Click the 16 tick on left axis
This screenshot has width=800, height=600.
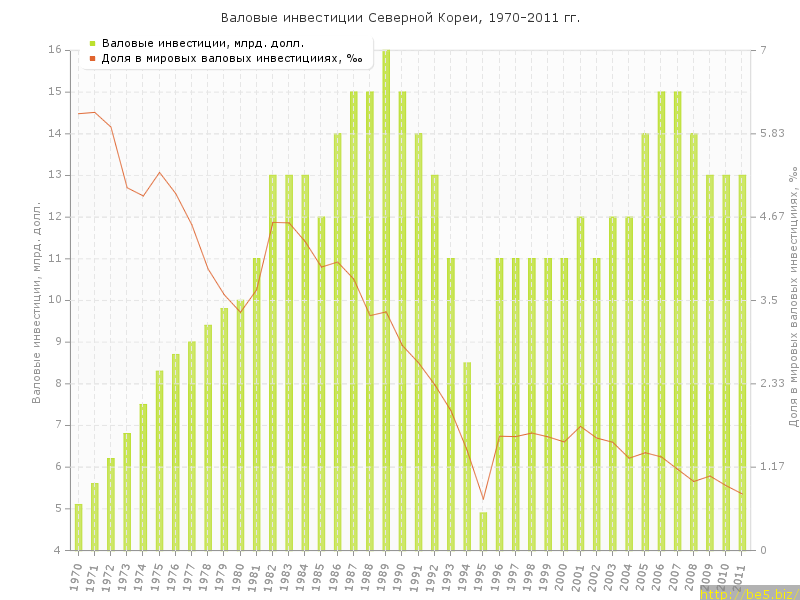pyautogui.click(x=56, y=50)
